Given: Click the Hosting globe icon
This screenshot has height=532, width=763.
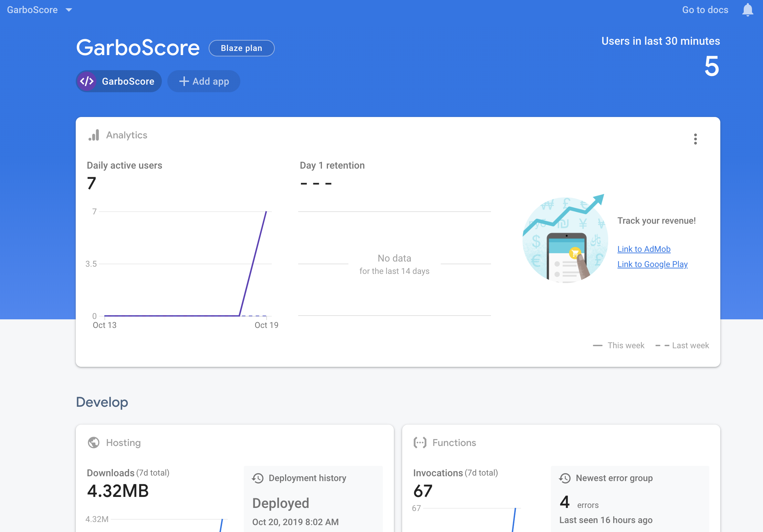Looking at the screenshot, I should (x=94, y=443).
